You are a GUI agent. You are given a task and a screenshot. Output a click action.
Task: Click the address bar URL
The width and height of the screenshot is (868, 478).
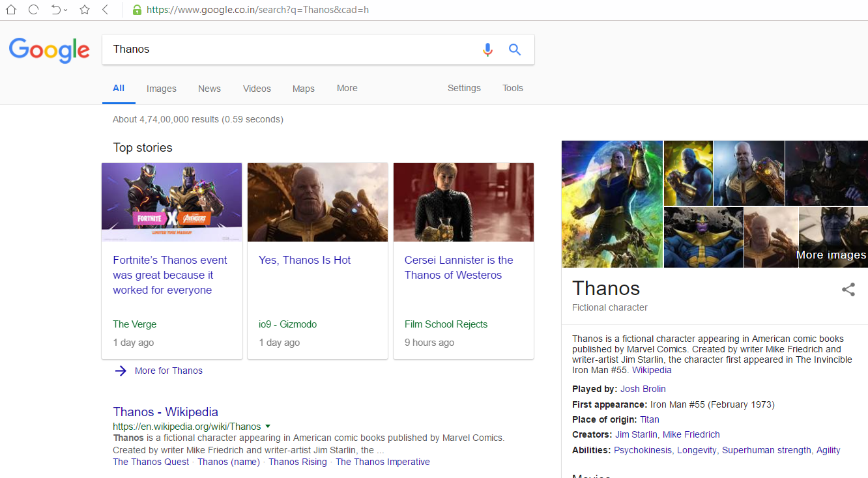click(x=257, y=10)
